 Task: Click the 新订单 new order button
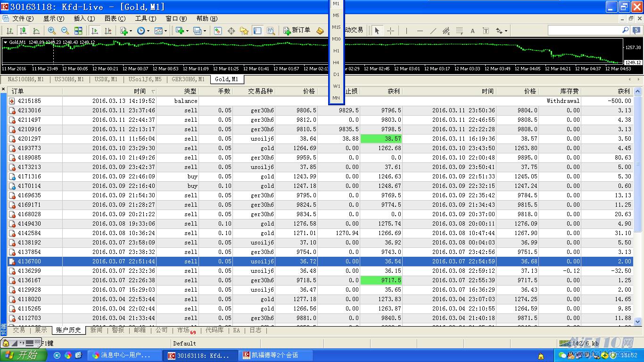tap(297, 31)
